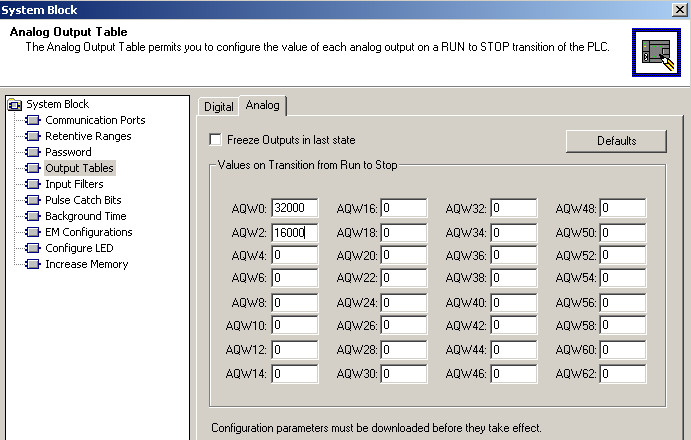Click the Pulse Catch Bits icon
This screenshot has width=691, height=440.
pos(32,200)
